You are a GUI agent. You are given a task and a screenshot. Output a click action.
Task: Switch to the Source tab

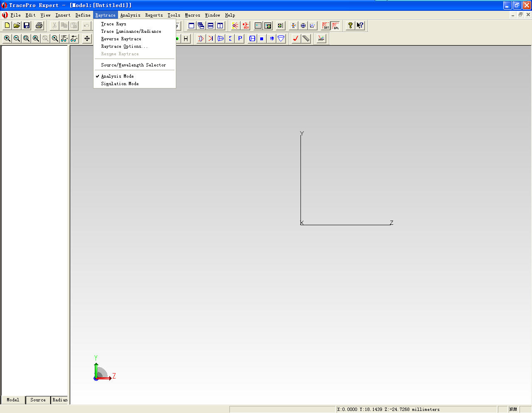(38, 400)
